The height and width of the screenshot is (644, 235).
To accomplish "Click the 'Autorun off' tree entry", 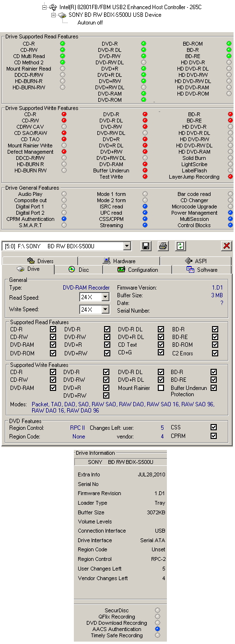I will click(90, 23).
